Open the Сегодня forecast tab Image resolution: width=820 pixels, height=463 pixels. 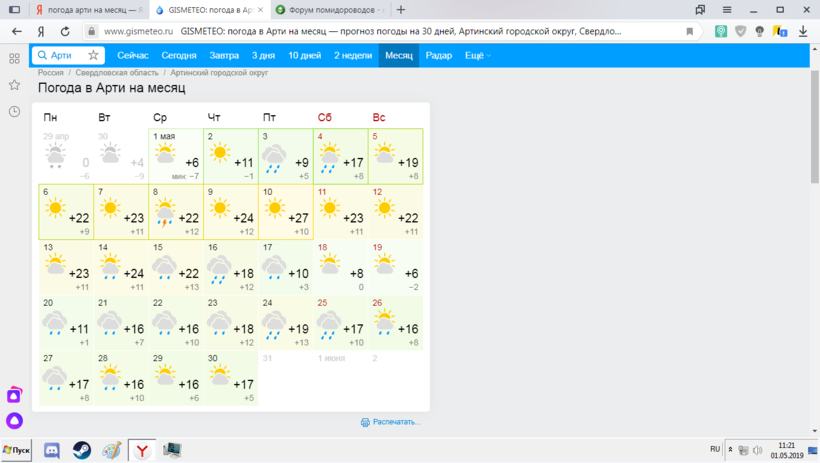(179, 55)
